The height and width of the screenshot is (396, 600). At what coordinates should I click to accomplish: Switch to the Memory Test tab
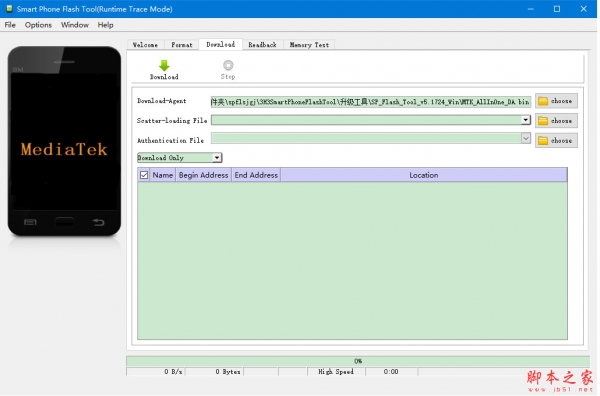[309, 45]
